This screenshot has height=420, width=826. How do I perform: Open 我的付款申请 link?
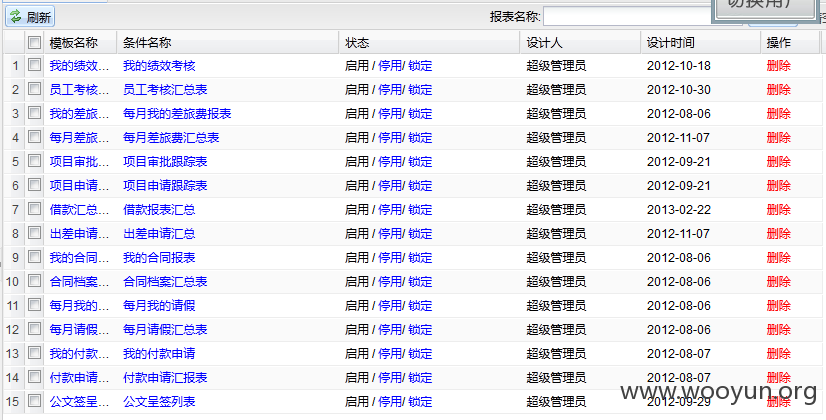[159, 354]
